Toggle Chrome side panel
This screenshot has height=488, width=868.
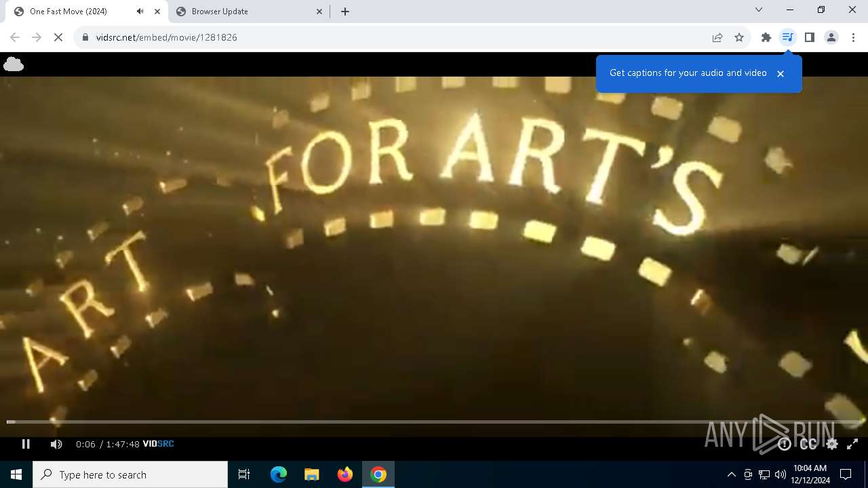coord(810,37)
